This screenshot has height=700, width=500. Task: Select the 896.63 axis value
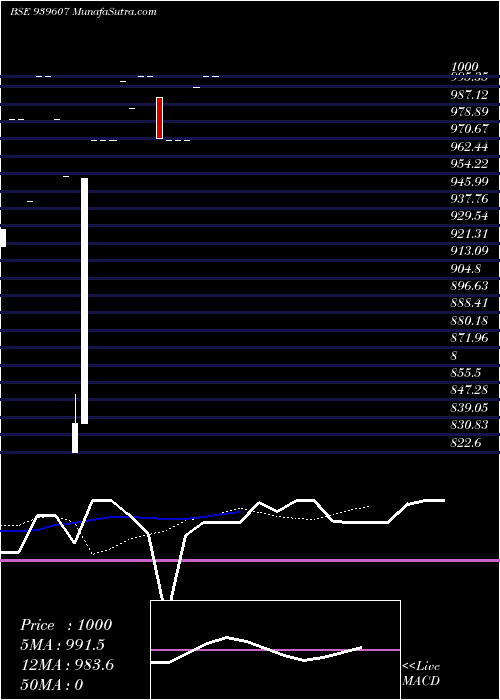[x=469, y=286]
